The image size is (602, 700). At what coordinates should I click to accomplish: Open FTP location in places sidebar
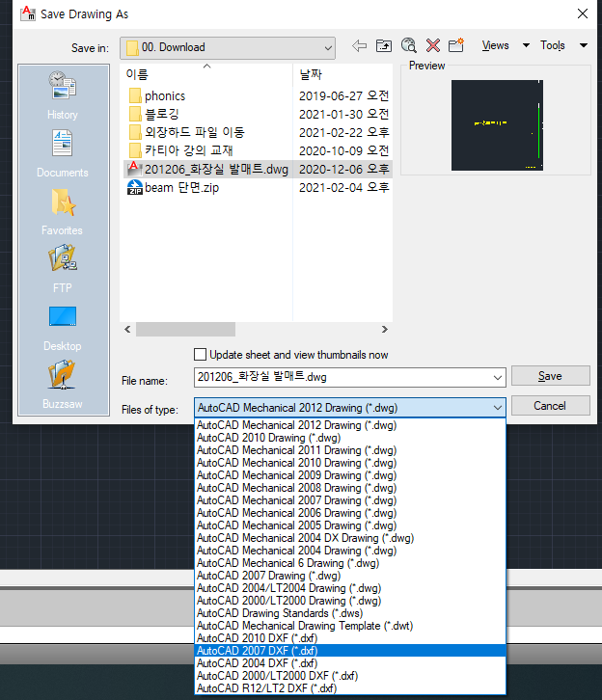click(x=63, y=269)
